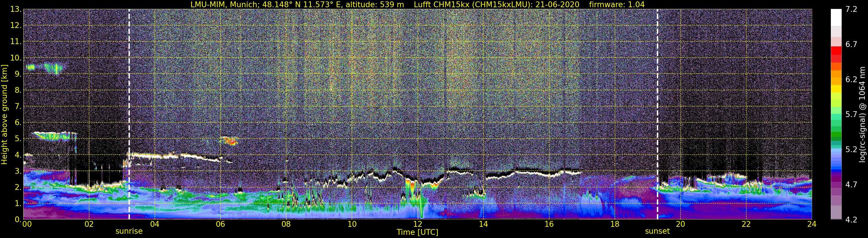Screen dimensions: 868x238
Task: Click the red segment of the colorbar
Action: pyautogui.click(x=836, y=51)
